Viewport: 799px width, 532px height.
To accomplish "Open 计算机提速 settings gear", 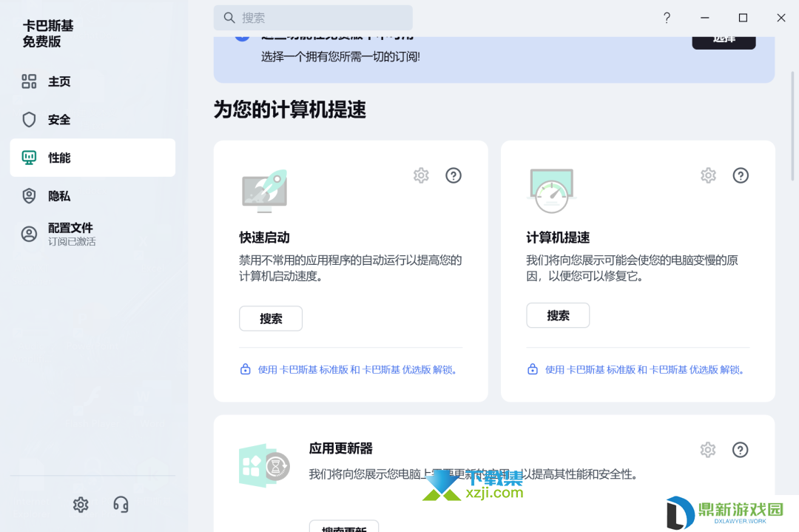I will [708, 175].
